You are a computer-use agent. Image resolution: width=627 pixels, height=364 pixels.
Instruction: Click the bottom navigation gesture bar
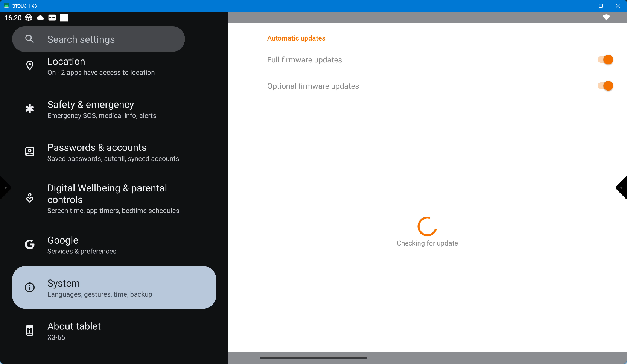[x=313, y=358]
